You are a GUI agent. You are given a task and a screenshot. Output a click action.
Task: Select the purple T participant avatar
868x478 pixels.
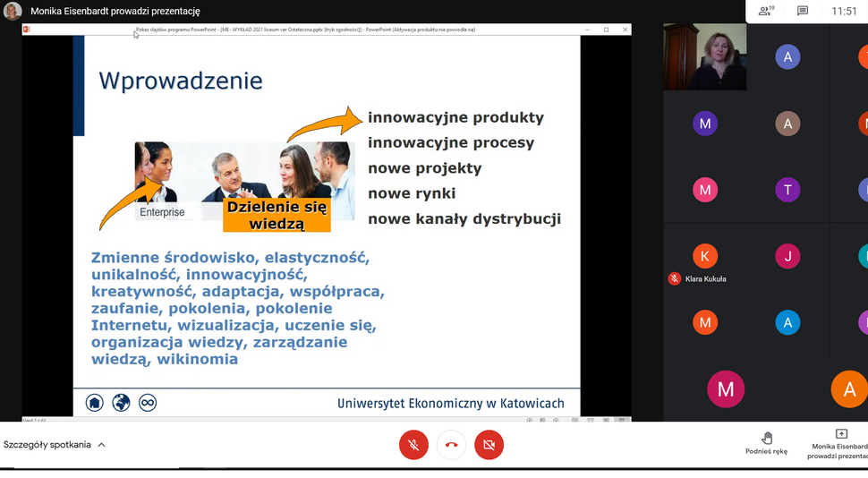(787, 189)
